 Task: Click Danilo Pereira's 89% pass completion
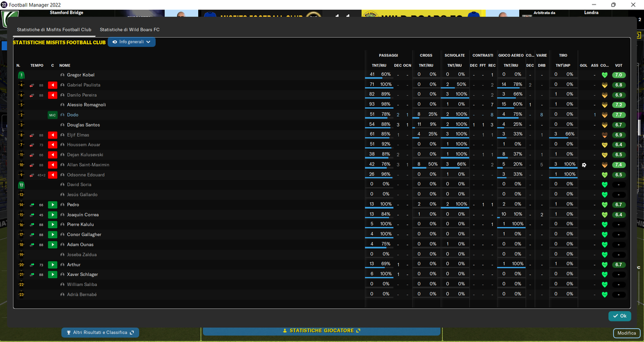pos(386,94)
